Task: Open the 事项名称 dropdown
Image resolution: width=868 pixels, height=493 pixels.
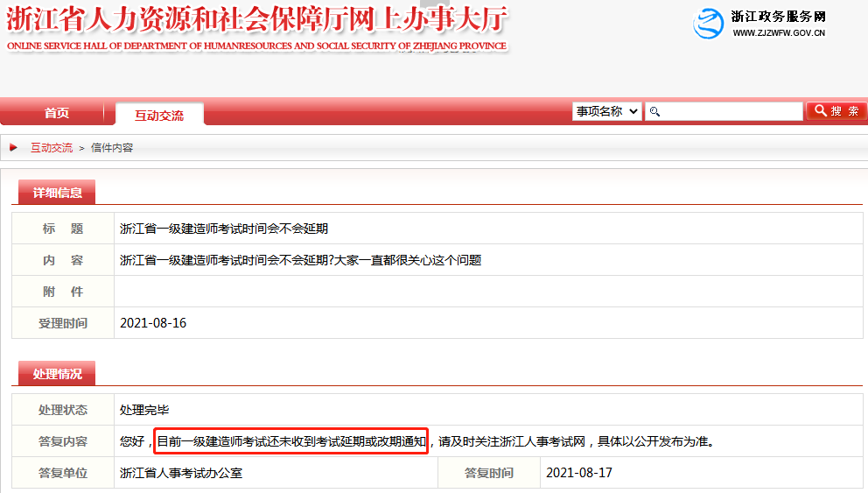Action: [607, 111]
